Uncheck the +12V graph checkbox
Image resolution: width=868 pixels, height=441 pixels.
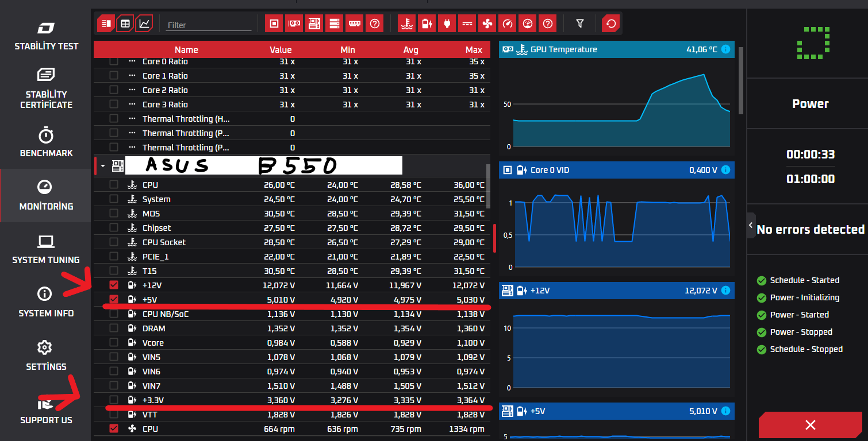(114, 285)
